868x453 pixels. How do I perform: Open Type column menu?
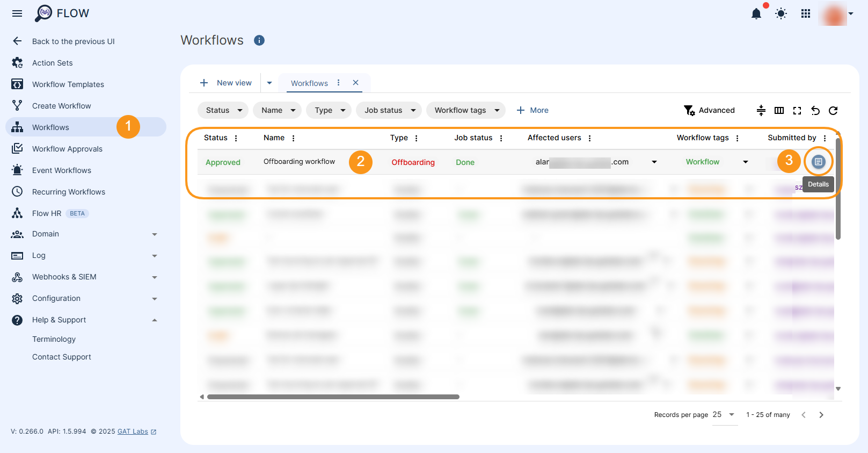[x=416, y=138]
